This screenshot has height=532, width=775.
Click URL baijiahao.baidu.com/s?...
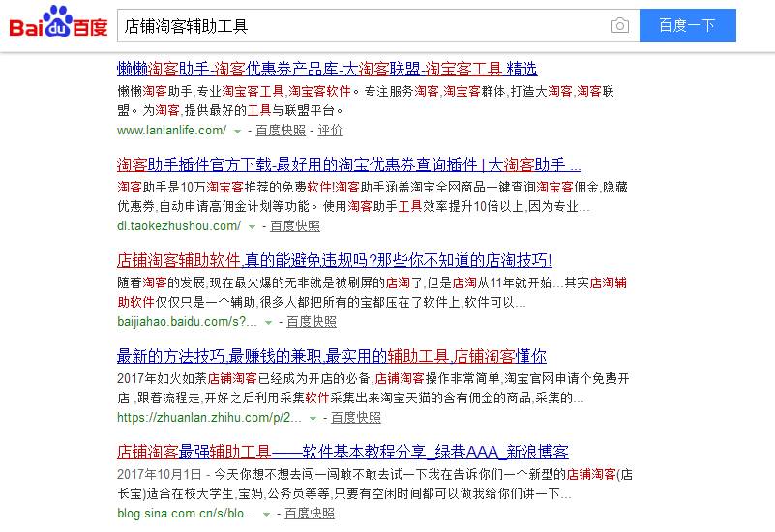[187, 322]
